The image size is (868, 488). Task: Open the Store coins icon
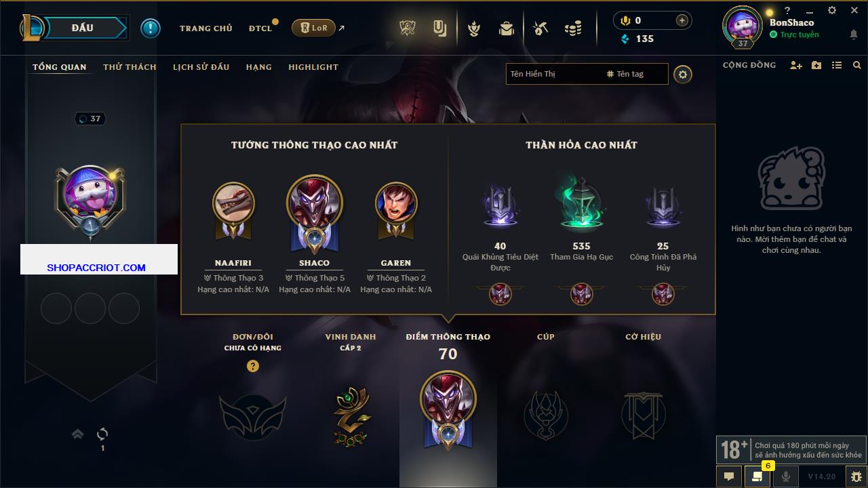573,28
